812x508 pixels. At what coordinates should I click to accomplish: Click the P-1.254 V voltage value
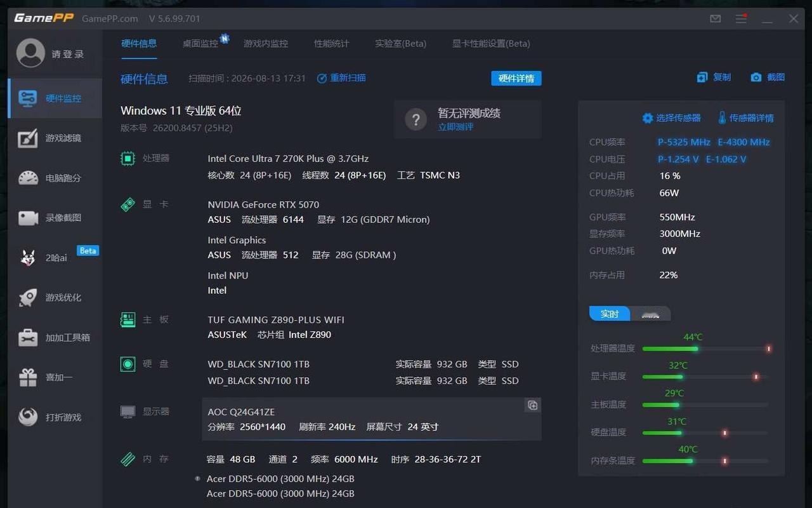[678, 159]
